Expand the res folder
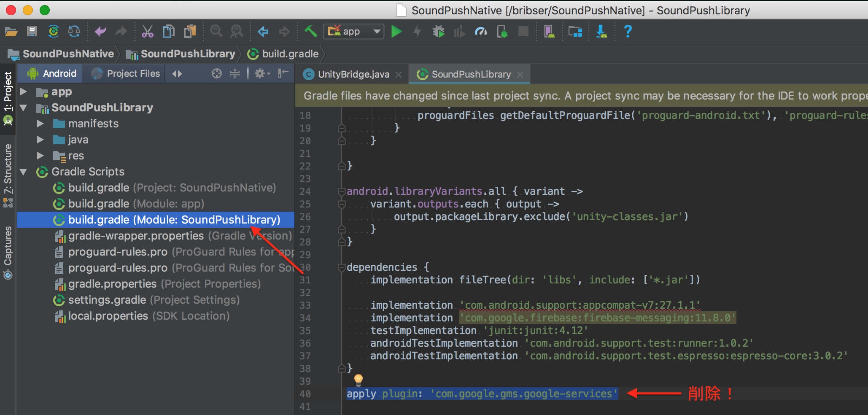Image resolution: width=868 pixels, height=415 pixels. point(40,156)
